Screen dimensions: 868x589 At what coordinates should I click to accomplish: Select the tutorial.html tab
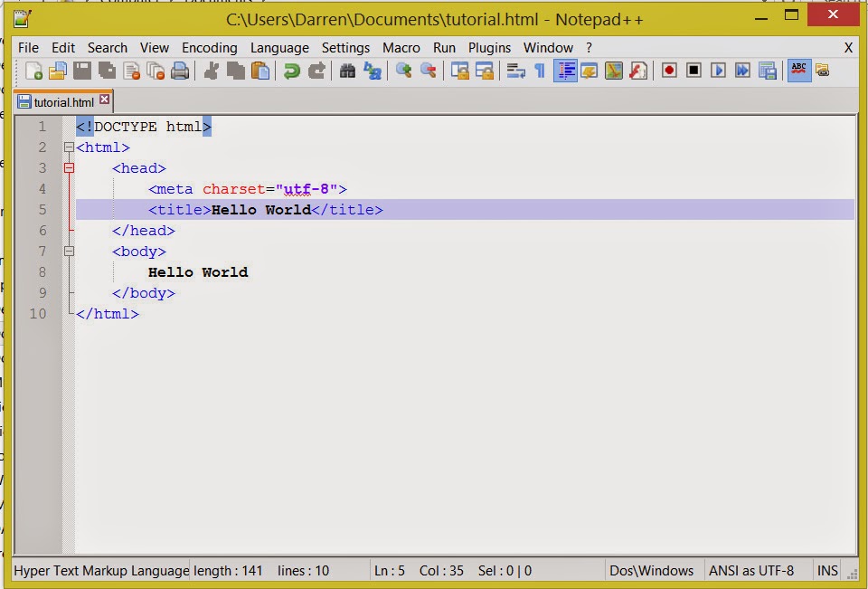(x=63, y=101)
